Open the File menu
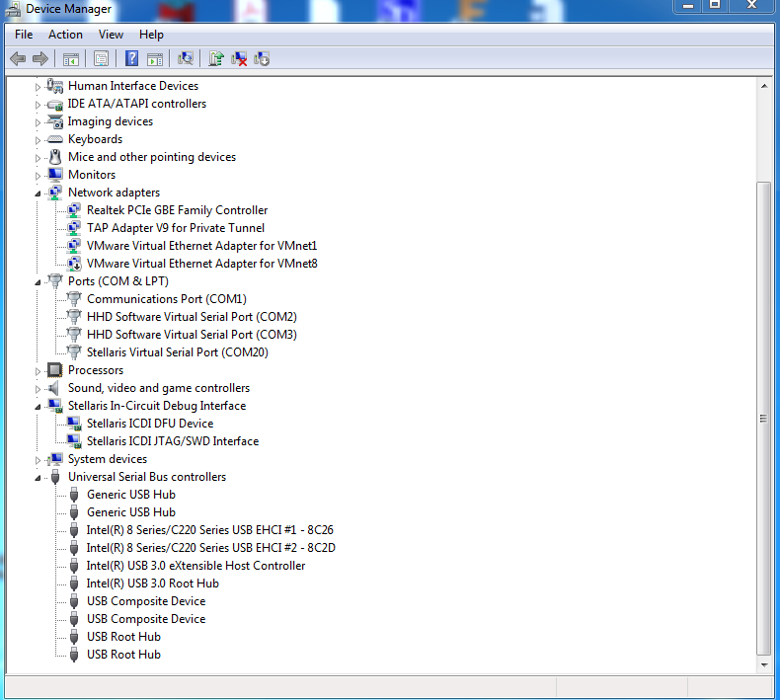The width and height of the screenshot is (780, 700). [x=24, y=35]
